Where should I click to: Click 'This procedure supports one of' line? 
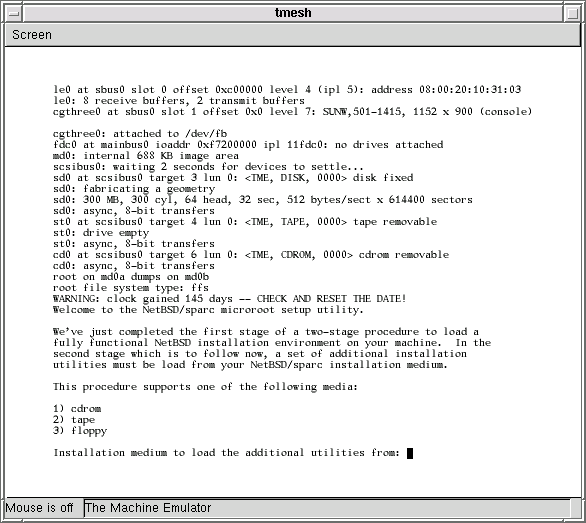pyautogui.click(x=205, y=387)
